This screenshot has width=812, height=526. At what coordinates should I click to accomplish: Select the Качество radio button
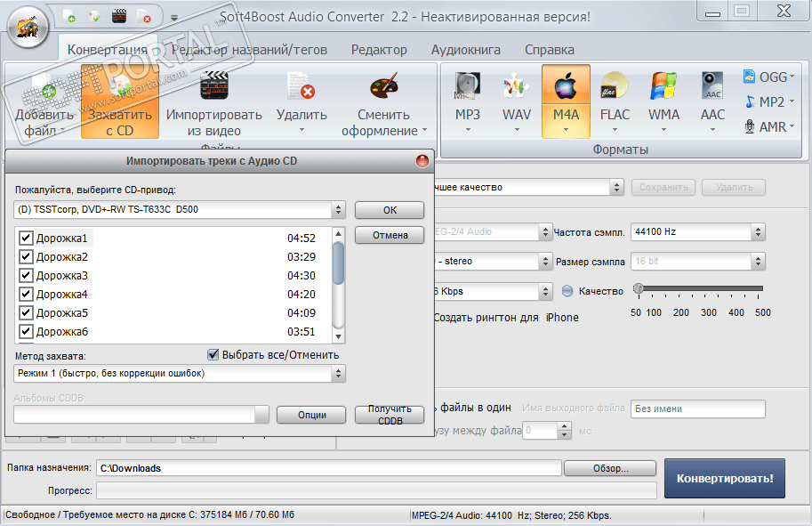(567, 291)
